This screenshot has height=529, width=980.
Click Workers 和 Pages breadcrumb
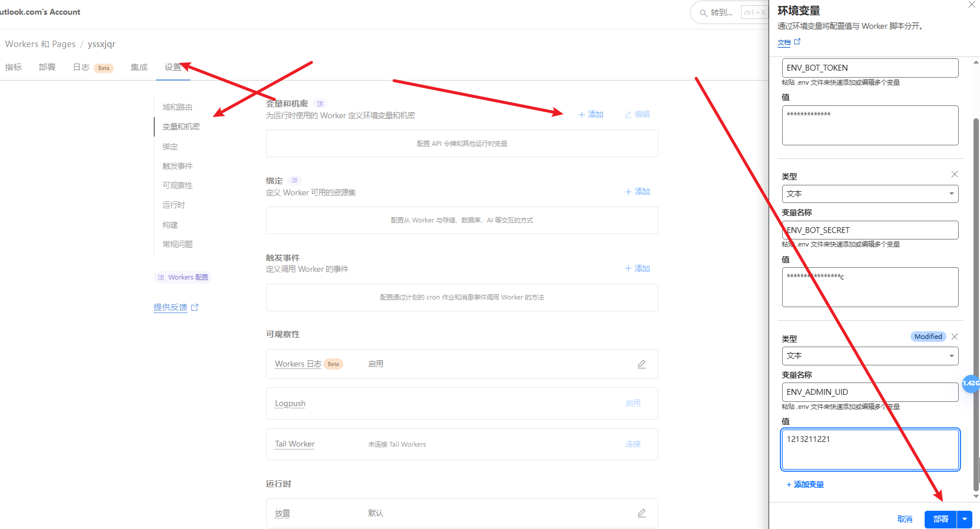[x=40, y=44]
